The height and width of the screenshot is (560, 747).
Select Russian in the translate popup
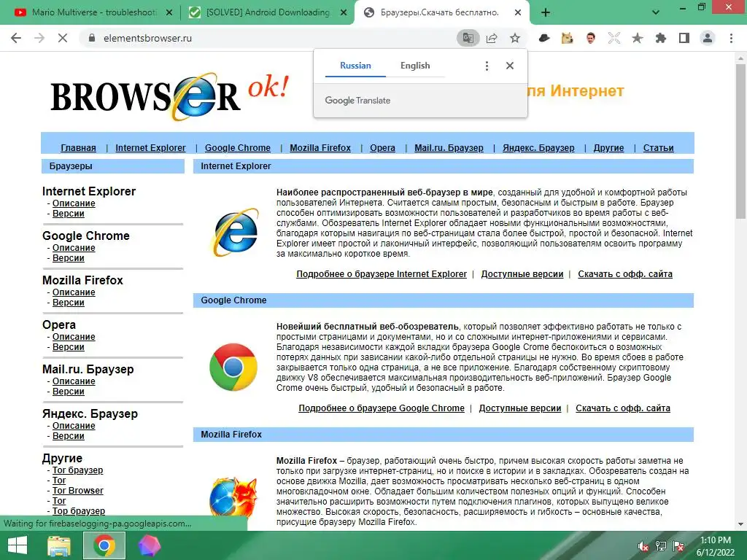click(355, 66)
